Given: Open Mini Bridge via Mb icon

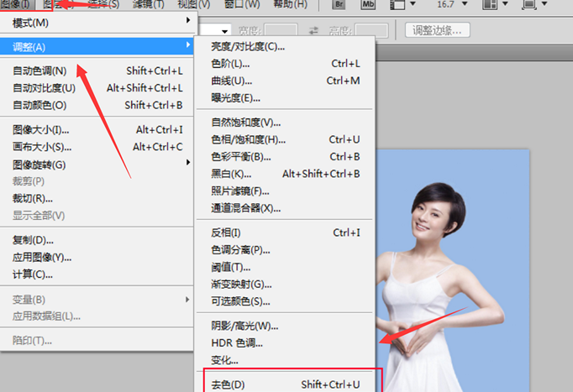Looking at the screenshot, I should tap(367, 5).
